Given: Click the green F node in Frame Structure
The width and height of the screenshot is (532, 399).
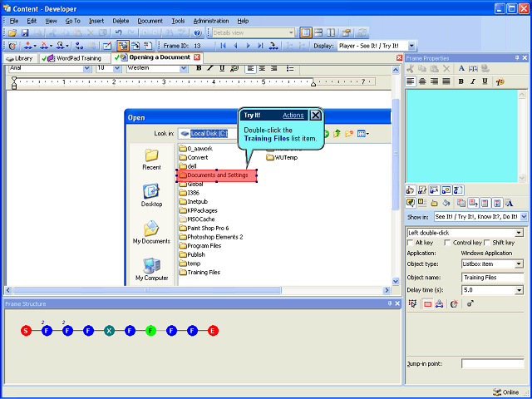Looking at the screenshot, I should pyautogui.click(x=150, y=331).
